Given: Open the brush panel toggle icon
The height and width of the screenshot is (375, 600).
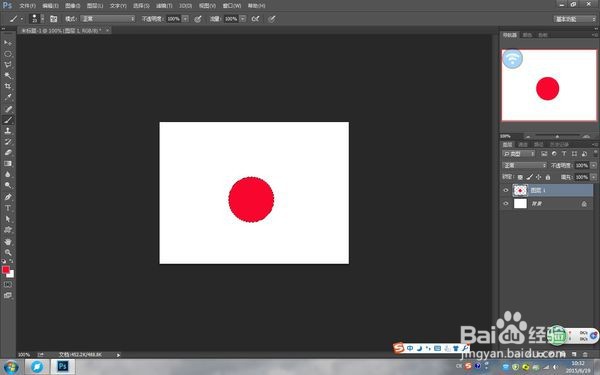Looking at the screenshot, I should point(54,19).
